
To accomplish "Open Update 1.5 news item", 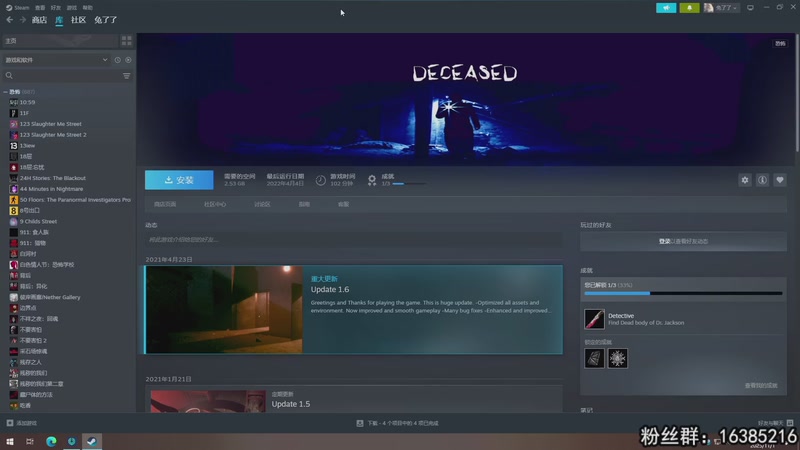I will coord(354,401).
